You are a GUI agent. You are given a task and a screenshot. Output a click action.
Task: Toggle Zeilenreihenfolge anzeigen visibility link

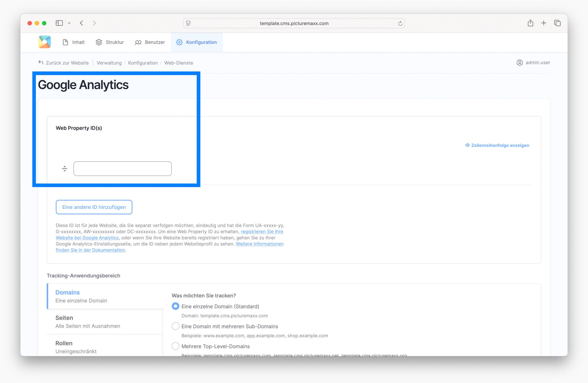point(497,145)
